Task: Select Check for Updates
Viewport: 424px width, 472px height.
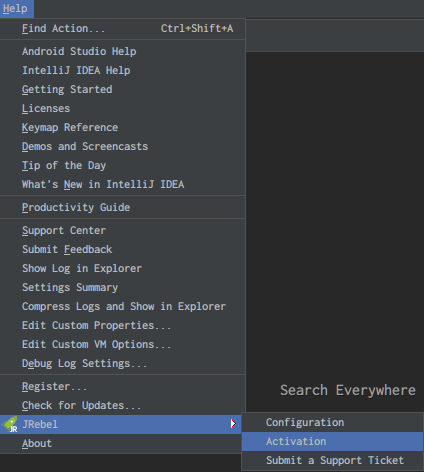Action: tap(123, 405)
